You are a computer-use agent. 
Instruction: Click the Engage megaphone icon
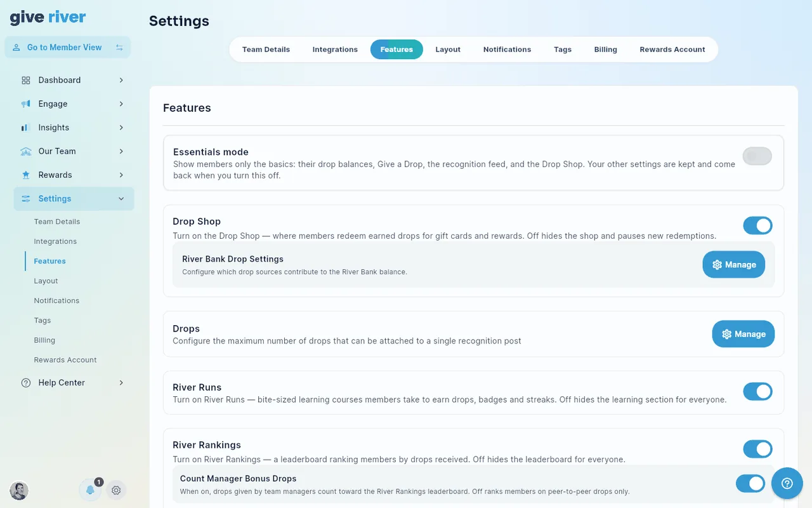(x=26, y=104)
